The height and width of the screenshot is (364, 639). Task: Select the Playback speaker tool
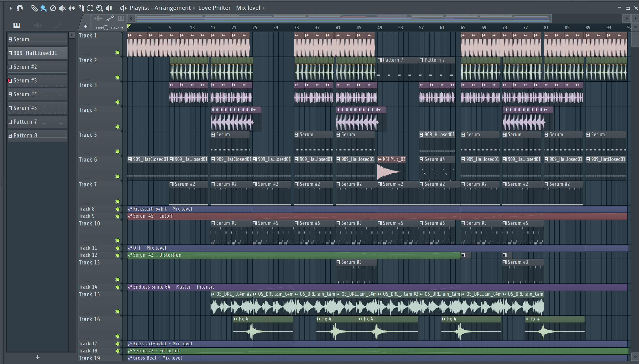point(109,8)
